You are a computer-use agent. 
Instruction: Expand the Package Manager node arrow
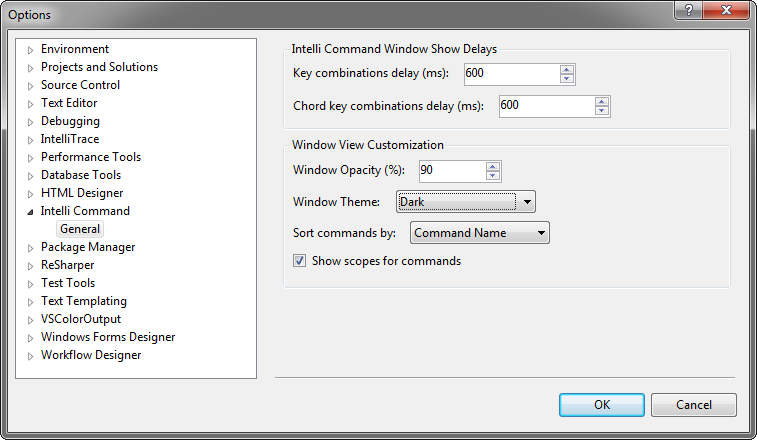pos(30,248)
